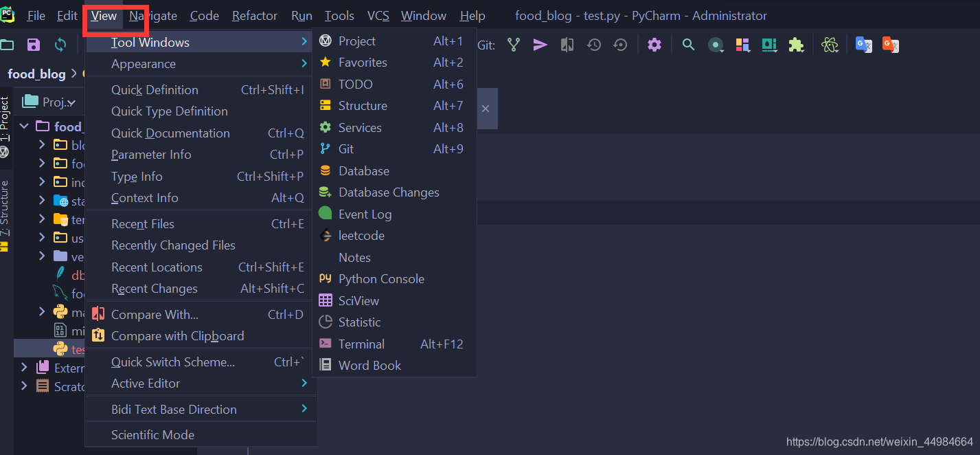Expand the blo folder node

point(42,144)
